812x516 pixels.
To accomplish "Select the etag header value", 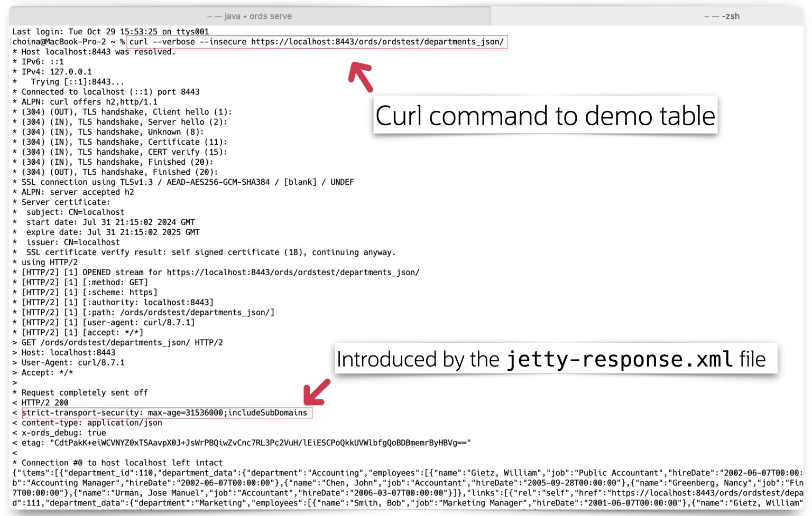I will coord(238,443).
